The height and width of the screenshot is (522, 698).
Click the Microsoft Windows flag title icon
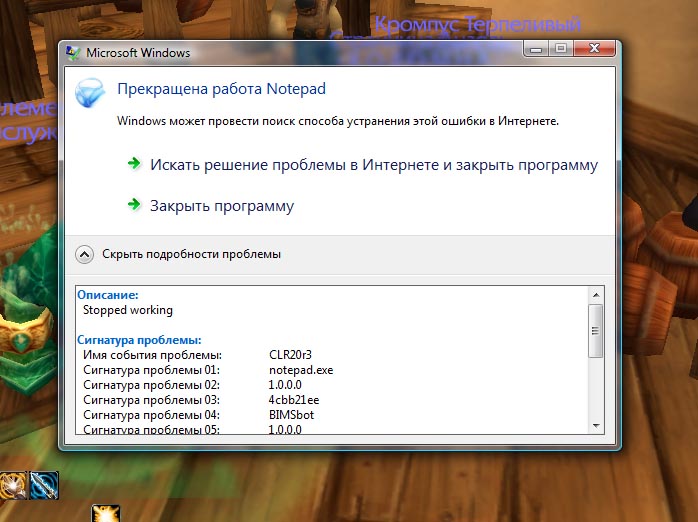(x=73, y=53)
